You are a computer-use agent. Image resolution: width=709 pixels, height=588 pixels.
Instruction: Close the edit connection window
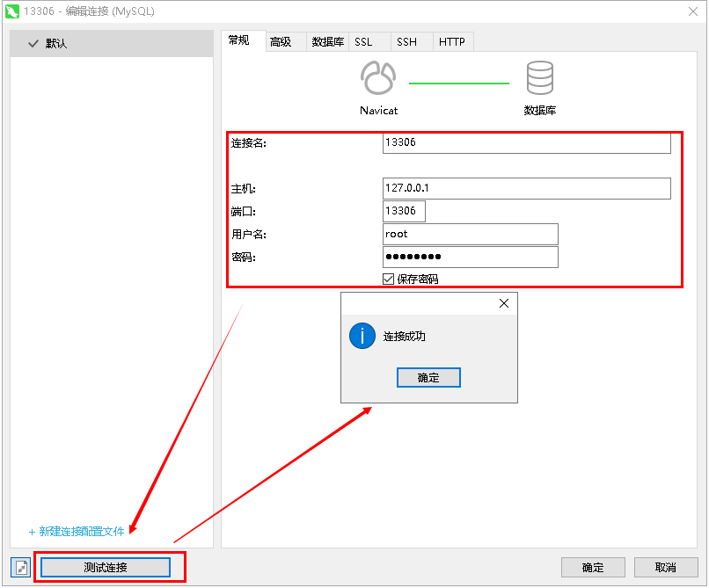[692, 11]
